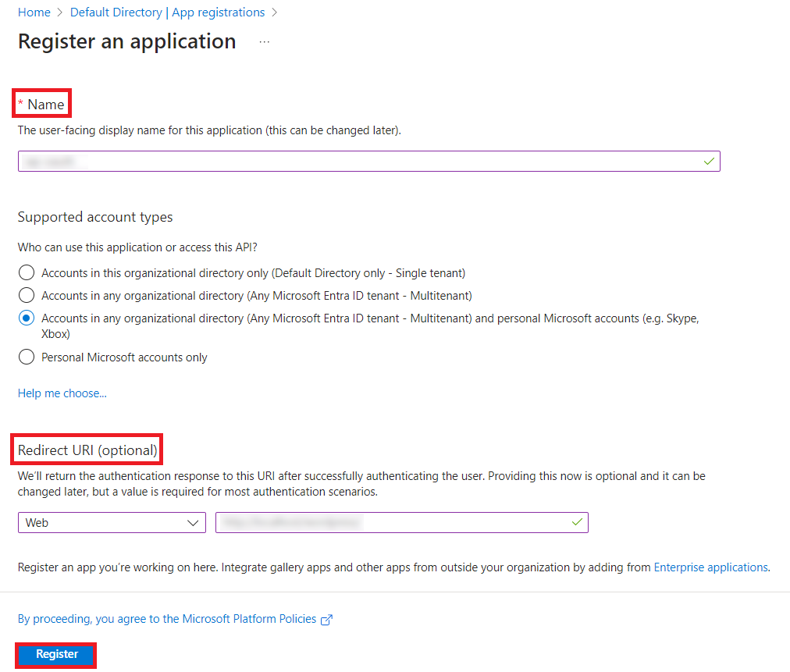This screenshot has width=790, height=672.
Task: Click the 'Enterprise applications' link
Action: 710,567
